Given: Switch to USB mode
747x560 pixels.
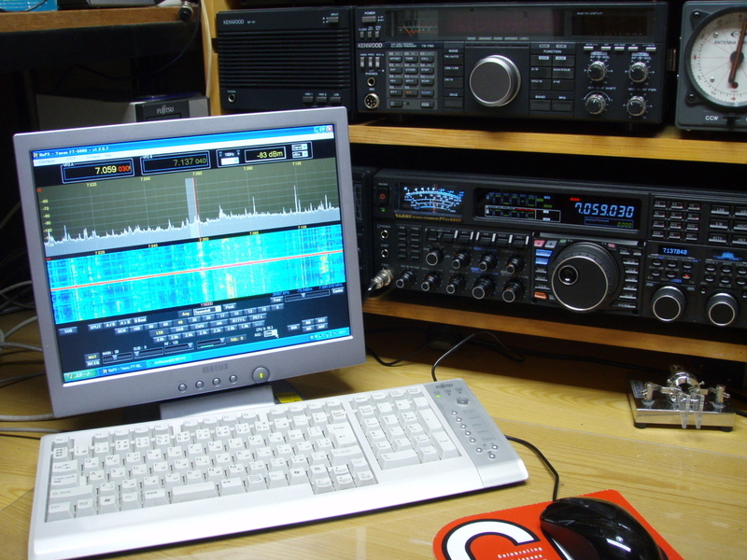Looking at the screenshot, I should (177, 330).
